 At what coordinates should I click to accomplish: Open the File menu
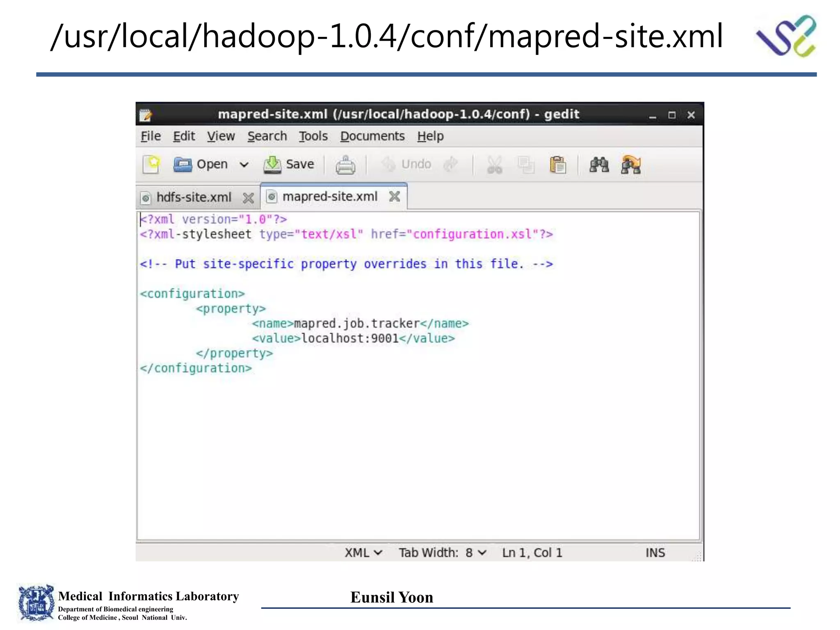(151, 136)
